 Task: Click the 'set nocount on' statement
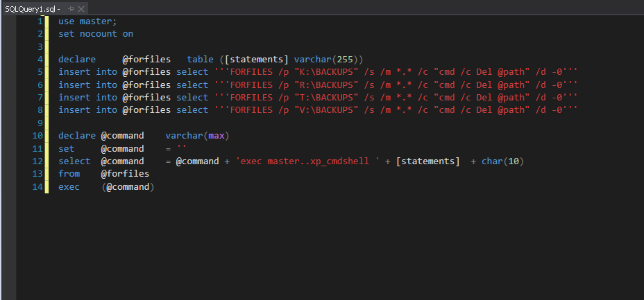pos(96,34)
